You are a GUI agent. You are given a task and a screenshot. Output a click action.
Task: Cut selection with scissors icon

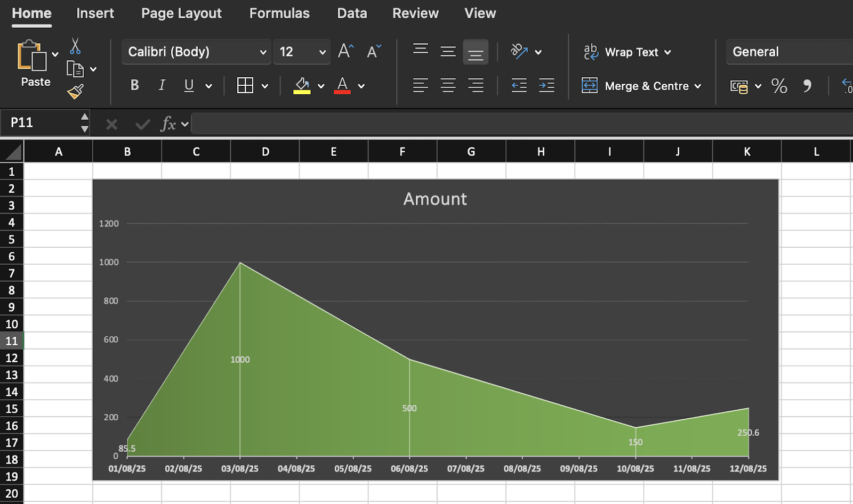point(75,46)
